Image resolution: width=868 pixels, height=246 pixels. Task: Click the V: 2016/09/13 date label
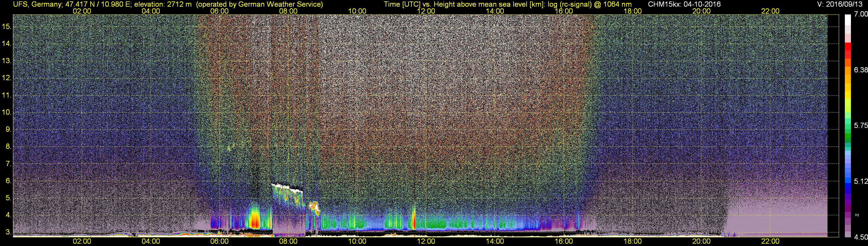tap(841, 4)
